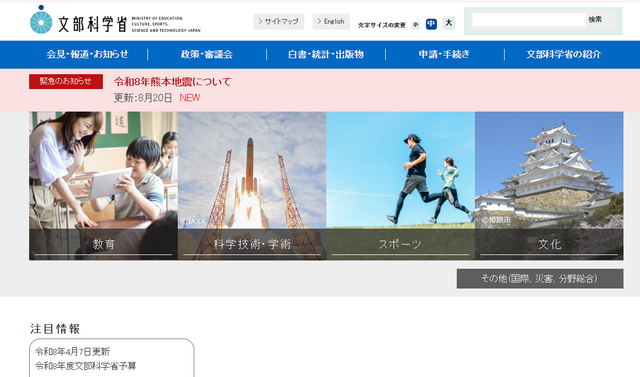
Task: Select the 科学技術・学術 rocket image panel
Action: click(x=252, y=186)
